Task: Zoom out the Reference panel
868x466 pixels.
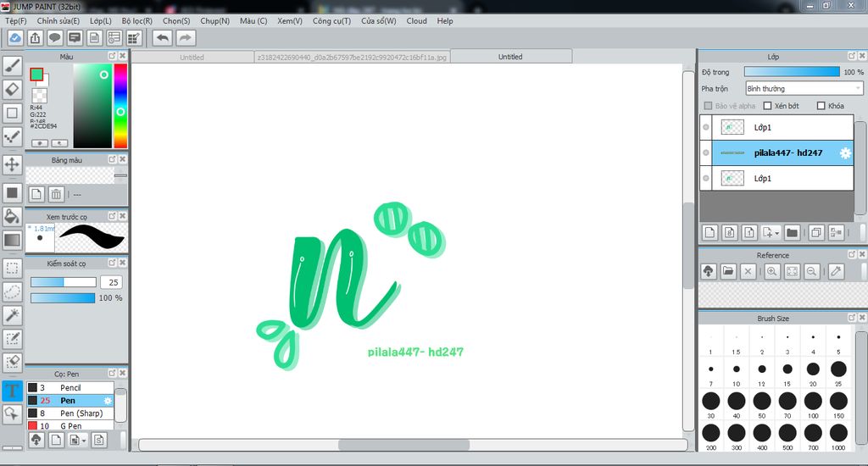Action: [x=811, y=271]
